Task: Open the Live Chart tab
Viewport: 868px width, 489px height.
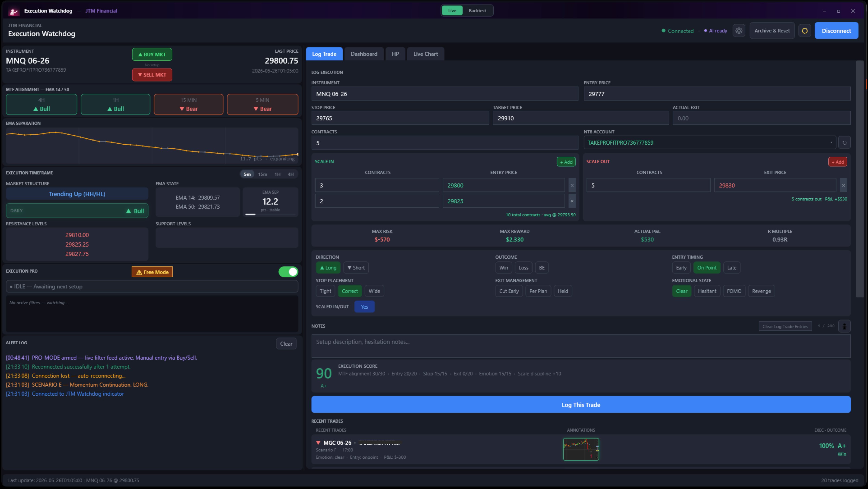Action: pos(426,54)
